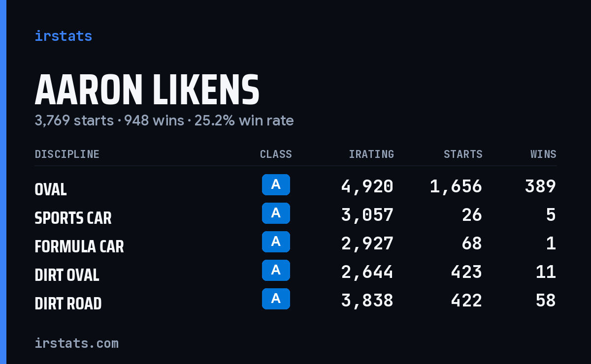The width and height of the screenshot is (591, 364).
Task: Click the Formula Car class A badge
Action: (x=276, y=242)
